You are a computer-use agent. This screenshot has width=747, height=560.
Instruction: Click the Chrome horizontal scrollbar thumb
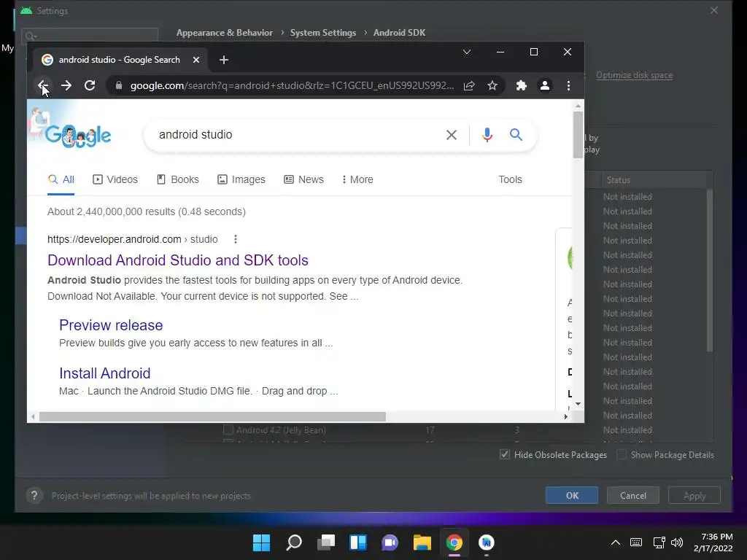(212, 416)
